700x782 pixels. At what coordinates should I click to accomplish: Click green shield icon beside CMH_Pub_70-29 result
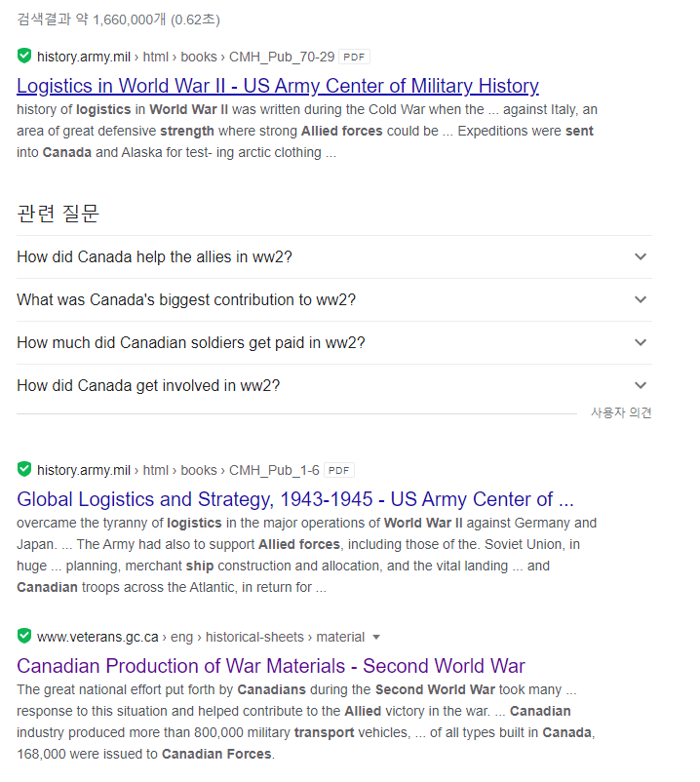24,56
